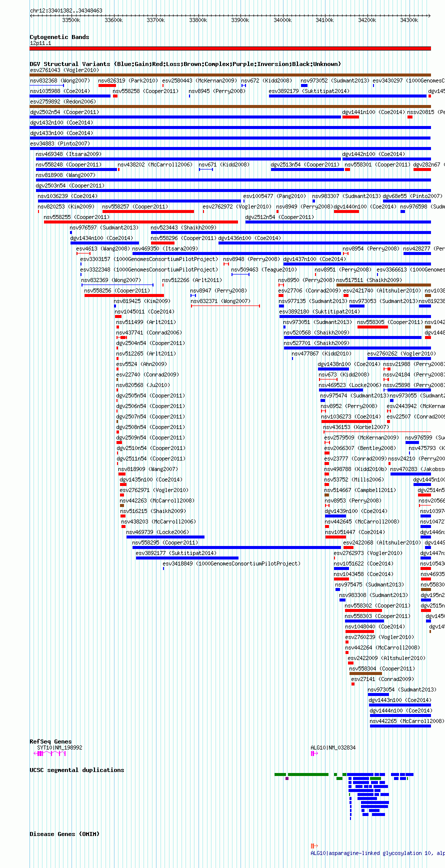Open nsv558255 (Cooper2011) loss variant
The image size is (445, 868).
tap(141, 222)
